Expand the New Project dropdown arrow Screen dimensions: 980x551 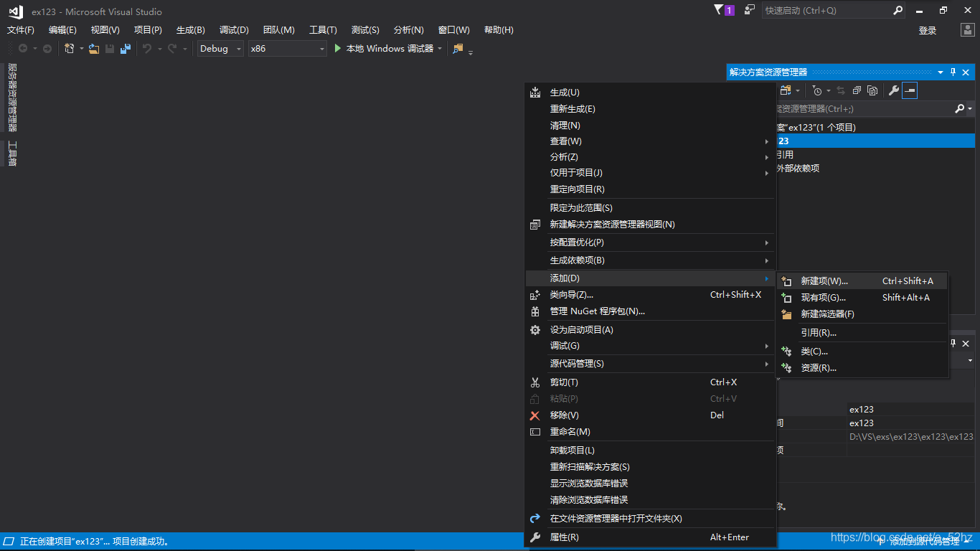tap(82, 49)
